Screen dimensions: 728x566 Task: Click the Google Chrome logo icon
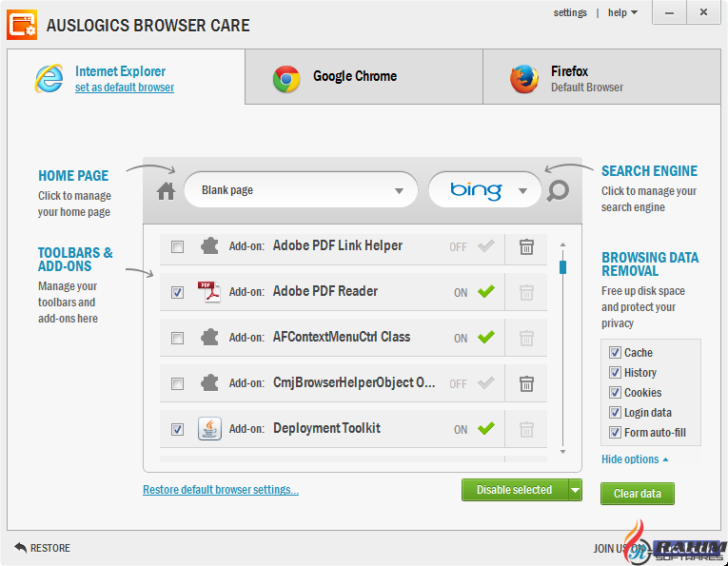click(x=286, y=78)
